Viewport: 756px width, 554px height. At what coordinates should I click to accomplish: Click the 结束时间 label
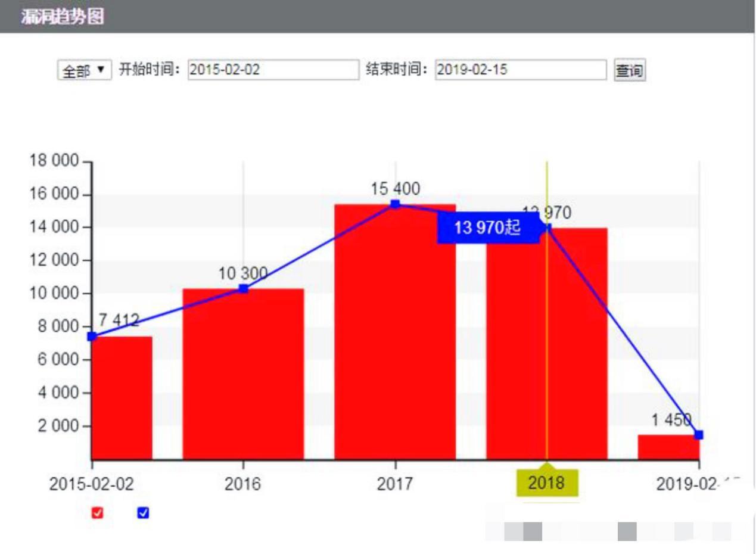point(397,70)
